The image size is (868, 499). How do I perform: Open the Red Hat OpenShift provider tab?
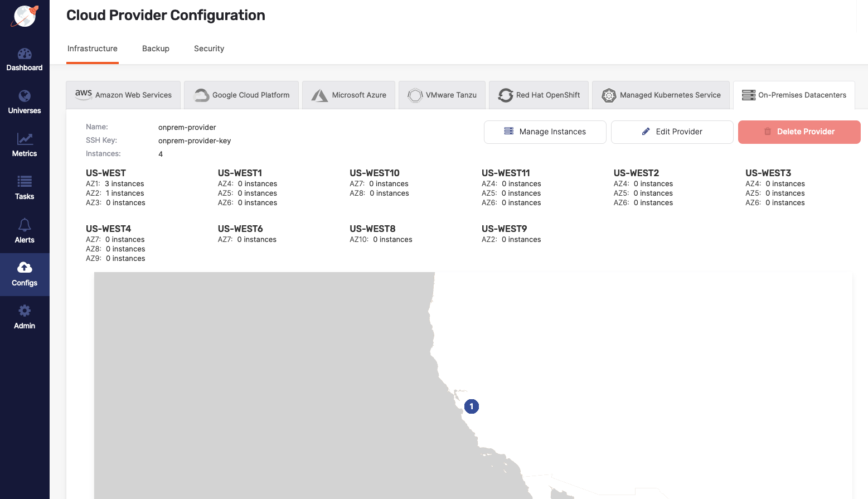(x=539, y=95)
